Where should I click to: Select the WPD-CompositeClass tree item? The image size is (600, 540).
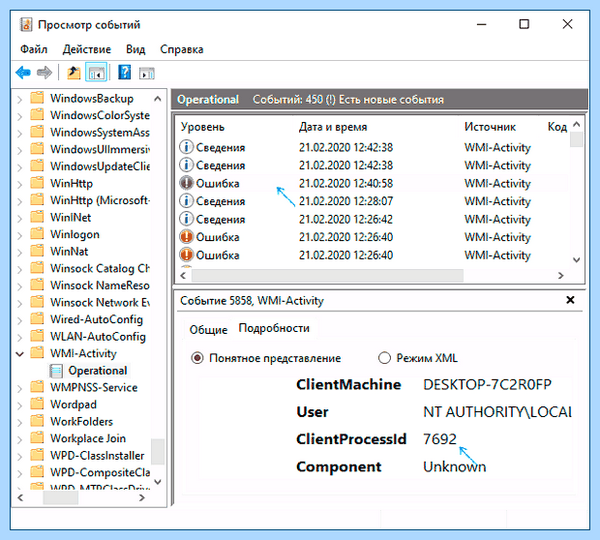click(x=100, y=472)
